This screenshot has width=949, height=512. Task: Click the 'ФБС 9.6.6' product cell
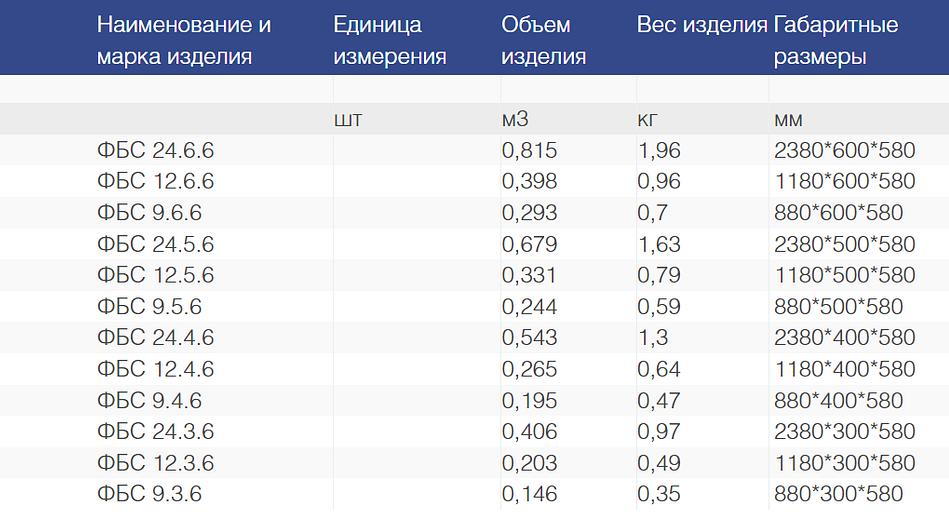click(x=149, y=213)
